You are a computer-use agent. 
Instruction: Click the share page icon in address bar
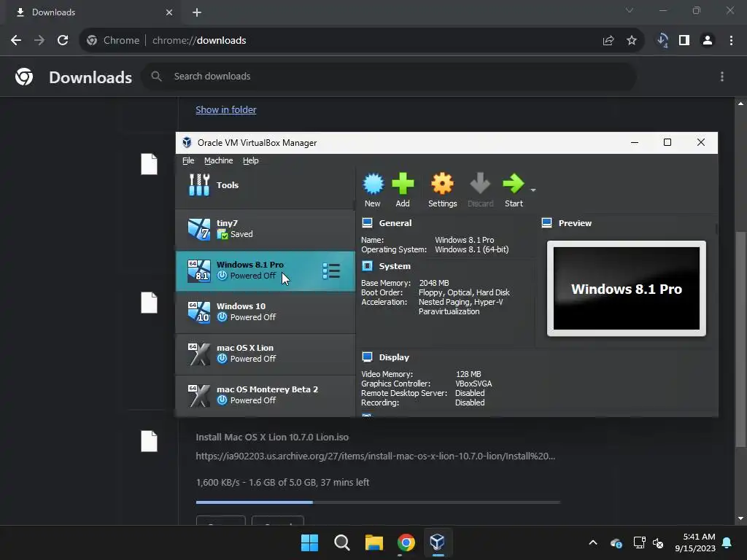click(608, 41)
